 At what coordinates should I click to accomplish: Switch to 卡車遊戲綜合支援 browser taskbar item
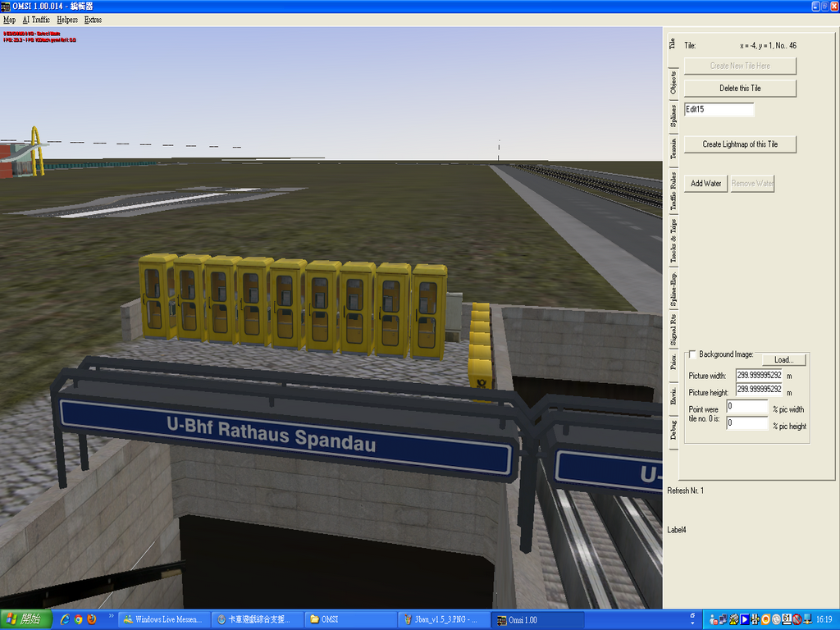coord(257,619)
